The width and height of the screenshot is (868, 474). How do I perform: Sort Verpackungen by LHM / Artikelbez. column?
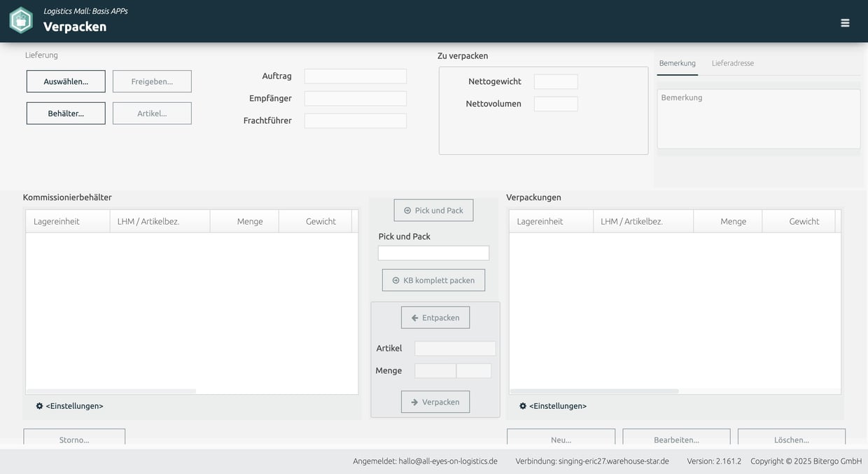[x=644, y=221]
